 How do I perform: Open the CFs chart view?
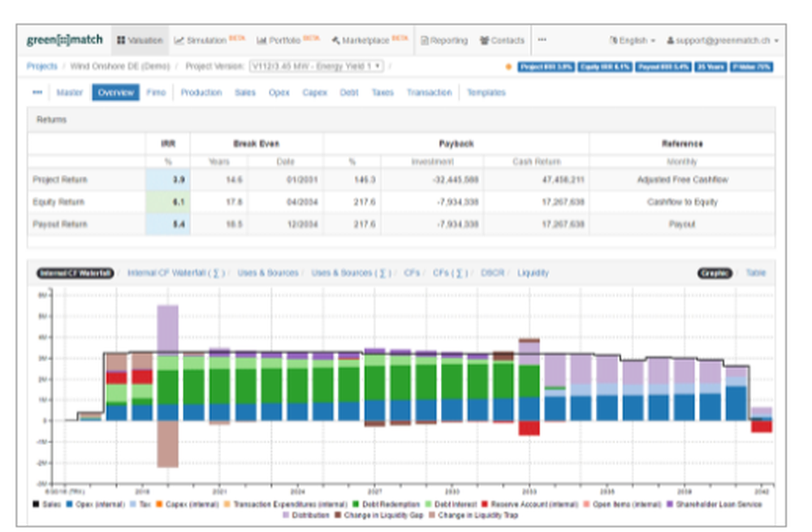tap(412, 273)
